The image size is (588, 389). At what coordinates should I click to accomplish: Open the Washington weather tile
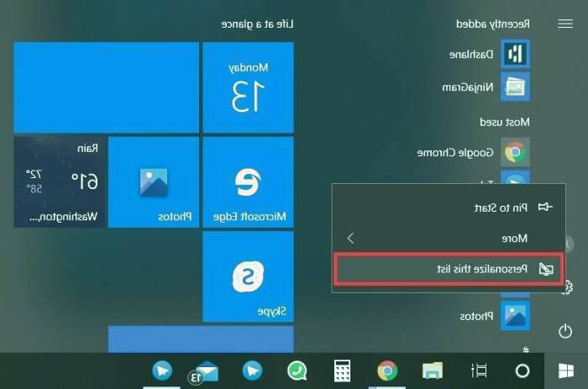[x=59, y=182]
